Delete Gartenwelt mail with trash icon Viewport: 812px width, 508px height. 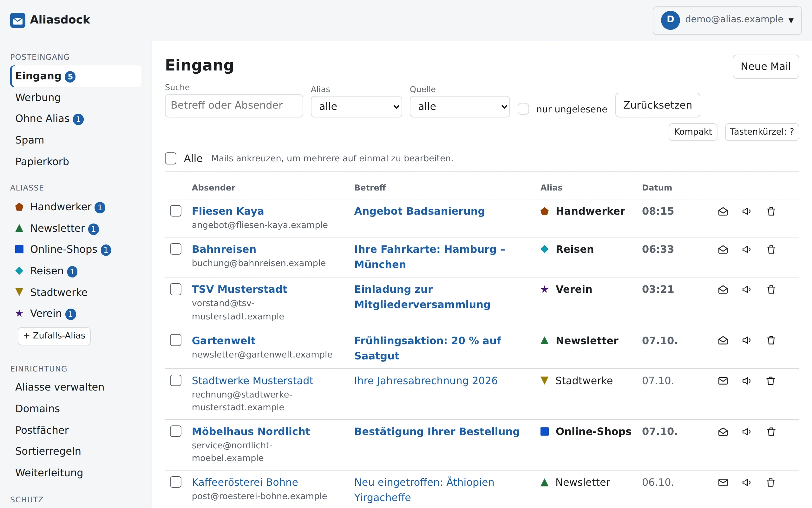[x=771, y=340]
